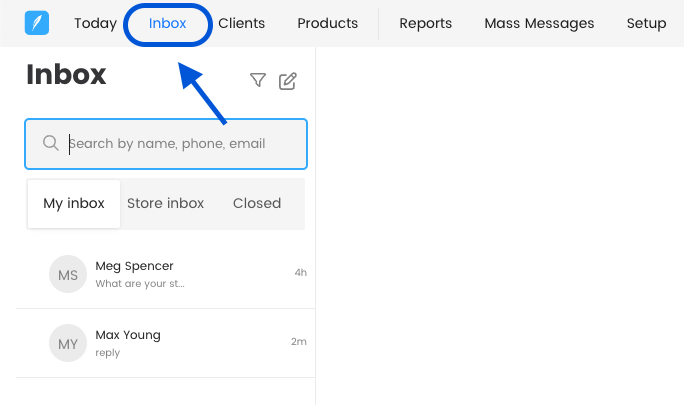Go to Setup
The width and height of the screenshot is (684, 405).
point(646,23)
